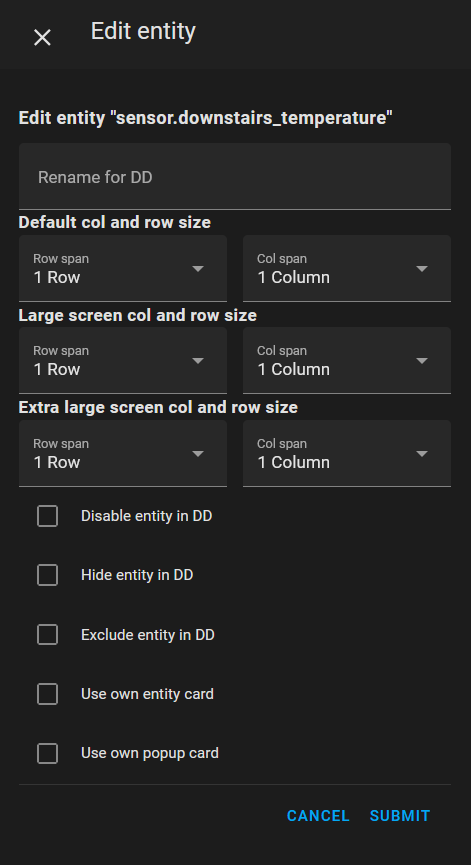Tick Exclude entity in DD checkbox
Screen dimensions: 471x865
click(x=47, y=635)
